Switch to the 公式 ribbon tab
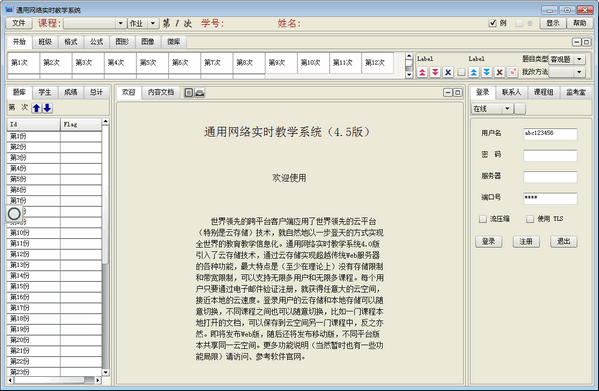 pyautogui.click(x=96, y=42)
